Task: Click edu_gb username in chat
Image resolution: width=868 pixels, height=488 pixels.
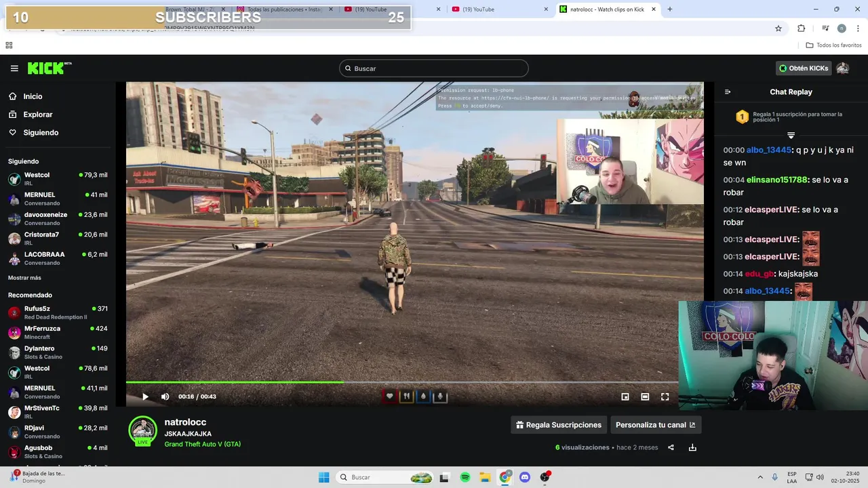Action: pyautogui.click(x=759, y=274)
